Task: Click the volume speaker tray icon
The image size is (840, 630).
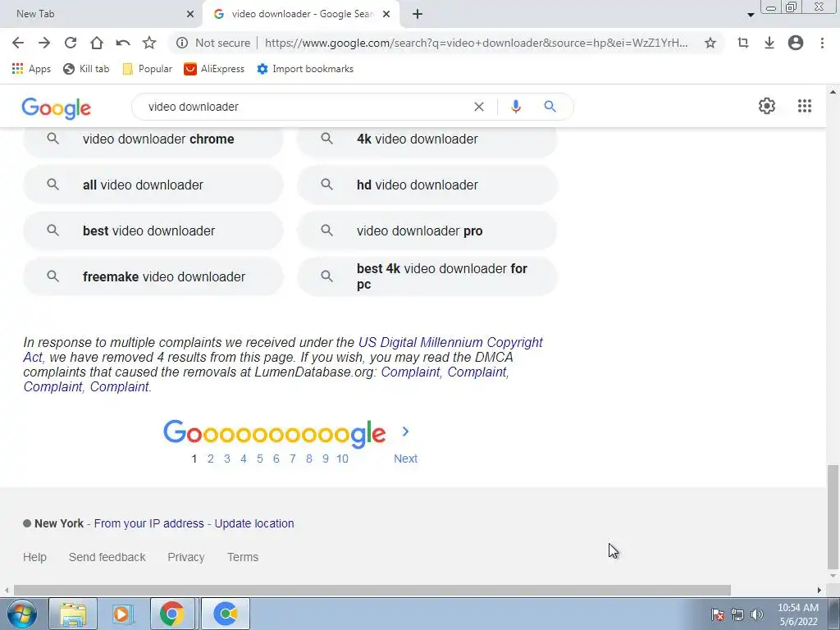Action: [756, 614]
